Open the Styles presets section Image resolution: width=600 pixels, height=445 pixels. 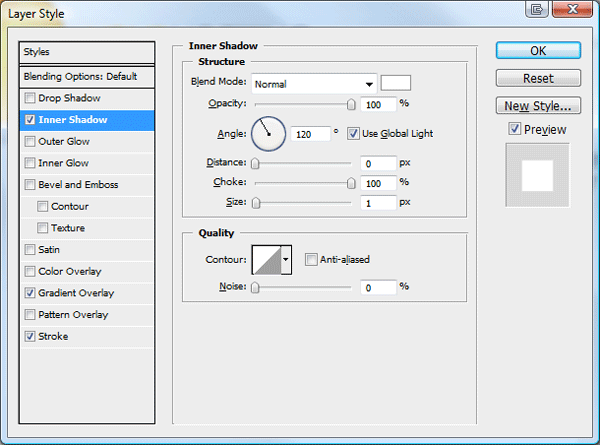point(87,52)
